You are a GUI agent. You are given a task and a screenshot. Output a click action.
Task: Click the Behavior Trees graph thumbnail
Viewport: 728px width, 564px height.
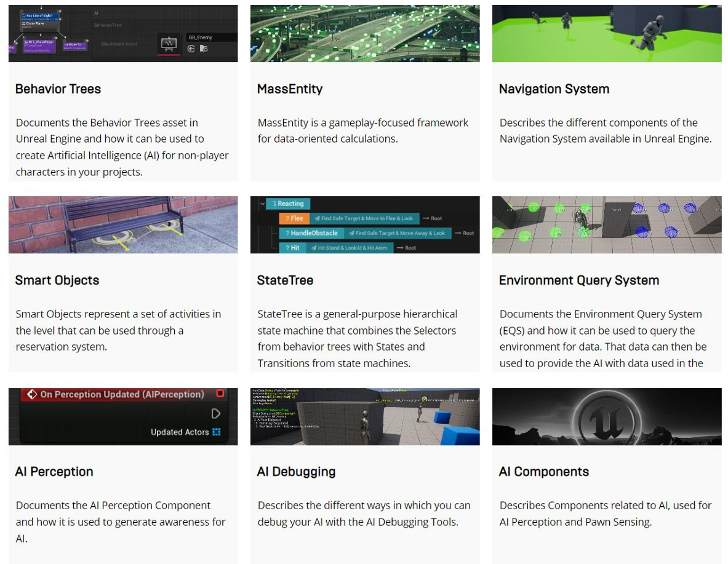tap(123, 33)
